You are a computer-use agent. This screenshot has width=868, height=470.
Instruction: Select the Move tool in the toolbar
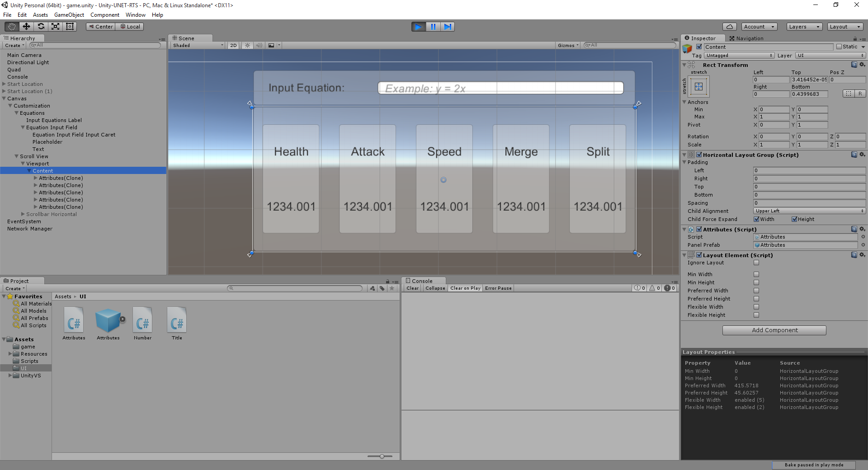26,26
